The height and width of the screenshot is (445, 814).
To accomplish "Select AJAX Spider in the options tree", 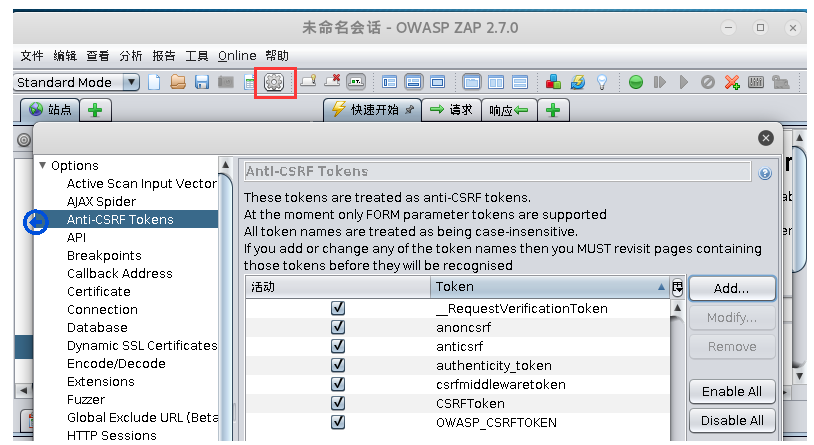I will 101,201.
